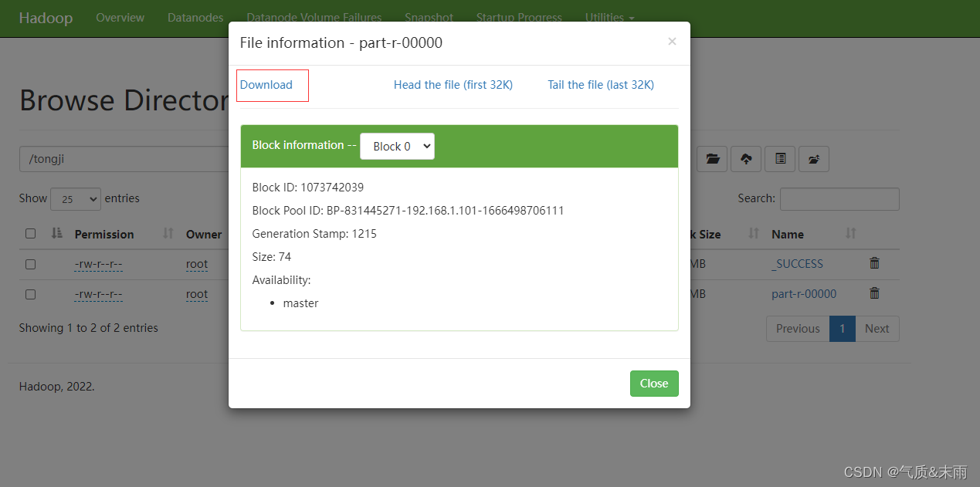Viewport: 980px width, 487px height.
Task: Click the open folder icon button
Action: [712, 159]
